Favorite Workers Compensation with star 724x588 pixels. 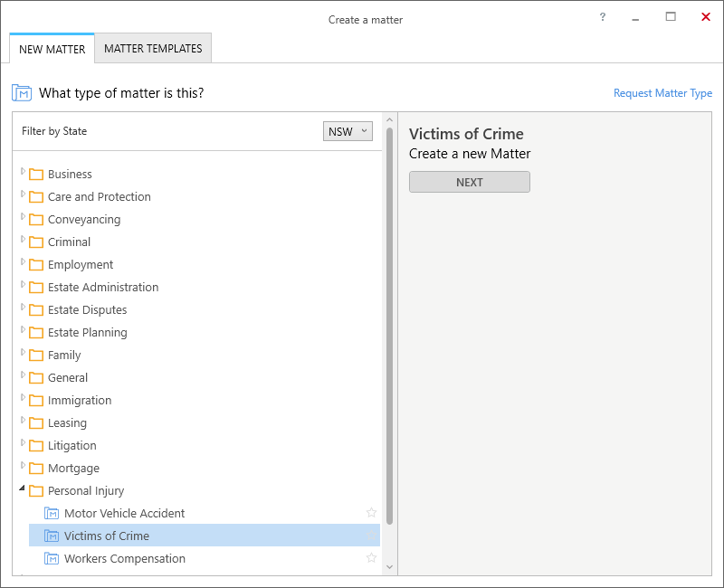pos(371,558)
